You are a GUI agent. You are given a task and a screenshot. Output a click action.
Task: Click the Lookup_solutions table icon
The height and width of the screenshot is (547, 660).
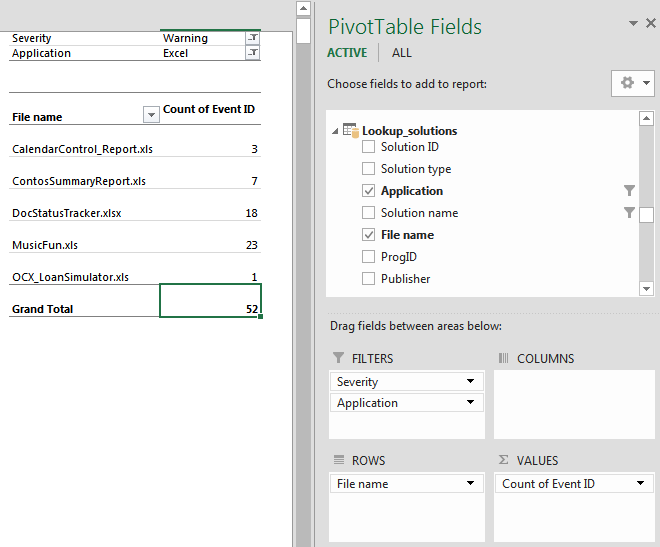point(351,130)
